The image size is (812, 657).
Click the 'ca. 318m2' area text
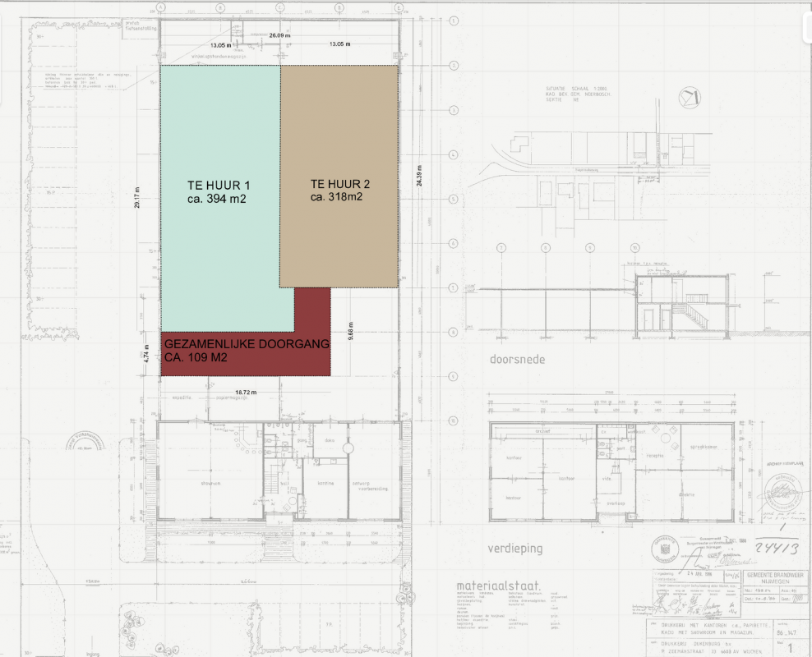click(x=336, y=196)
